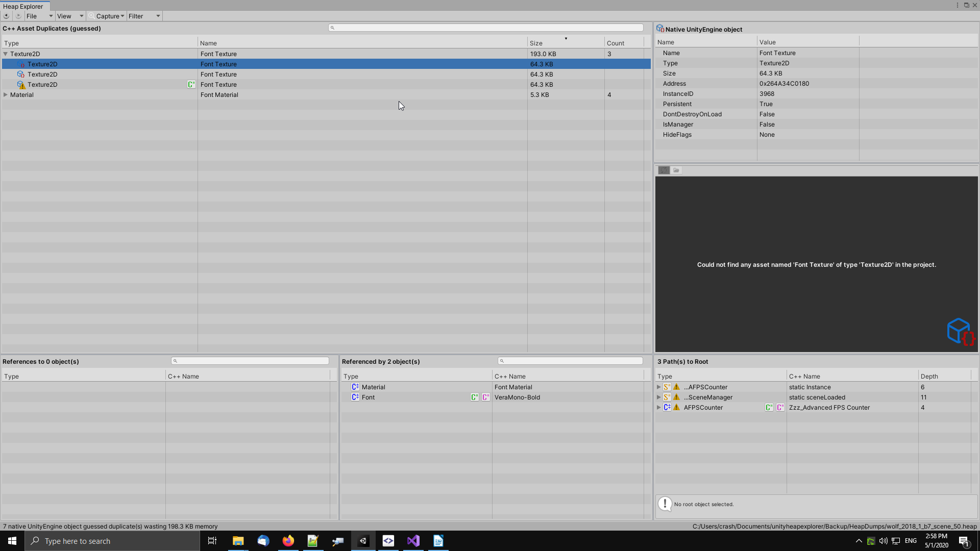The width and height of the screenshot is (980, 551).
Task: Expand the Material group row
Action: [x=6, y=95]
